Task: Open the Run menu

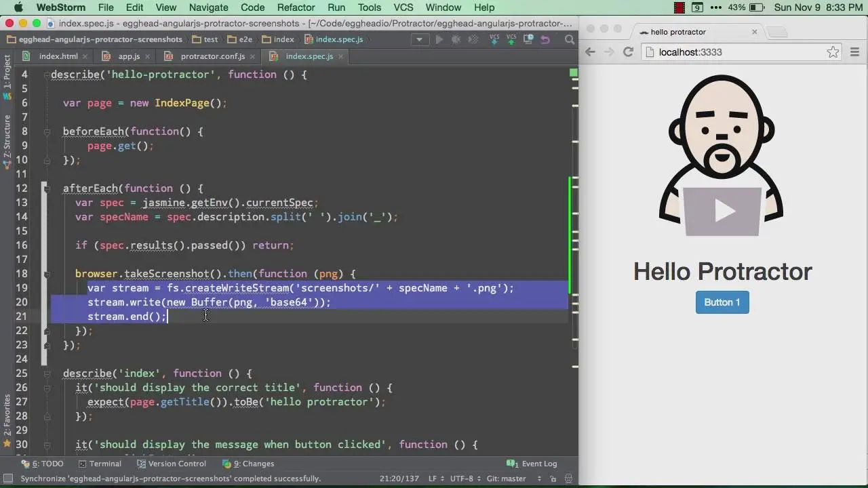Action: (336, 7)
